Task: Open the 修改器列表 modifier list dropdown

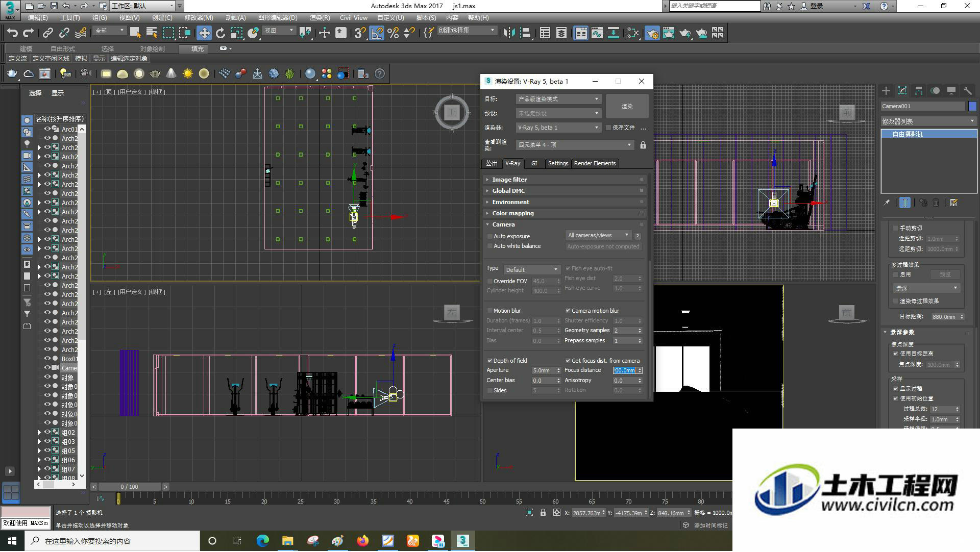Action: click(x=928, y=121)
